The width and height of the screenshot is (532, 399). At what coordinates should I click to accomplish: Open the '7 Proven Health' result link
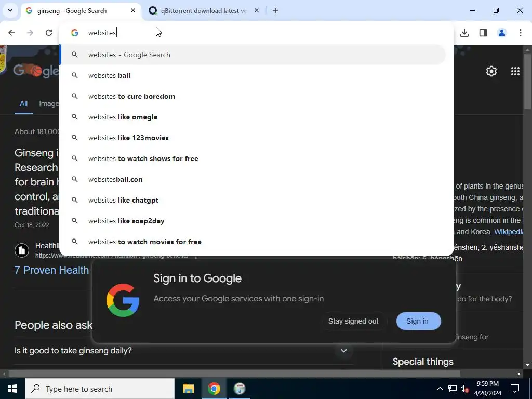coord(51,270)
